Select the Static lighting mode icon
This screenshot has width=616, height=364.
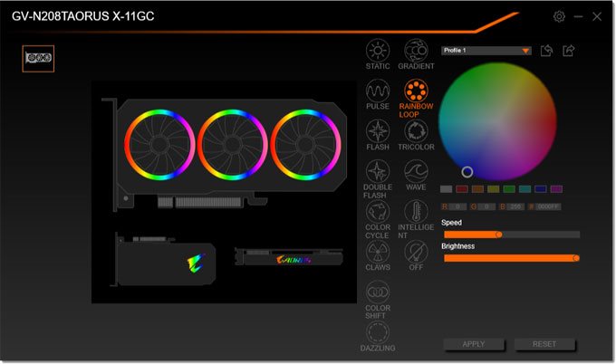click(378, 51)
